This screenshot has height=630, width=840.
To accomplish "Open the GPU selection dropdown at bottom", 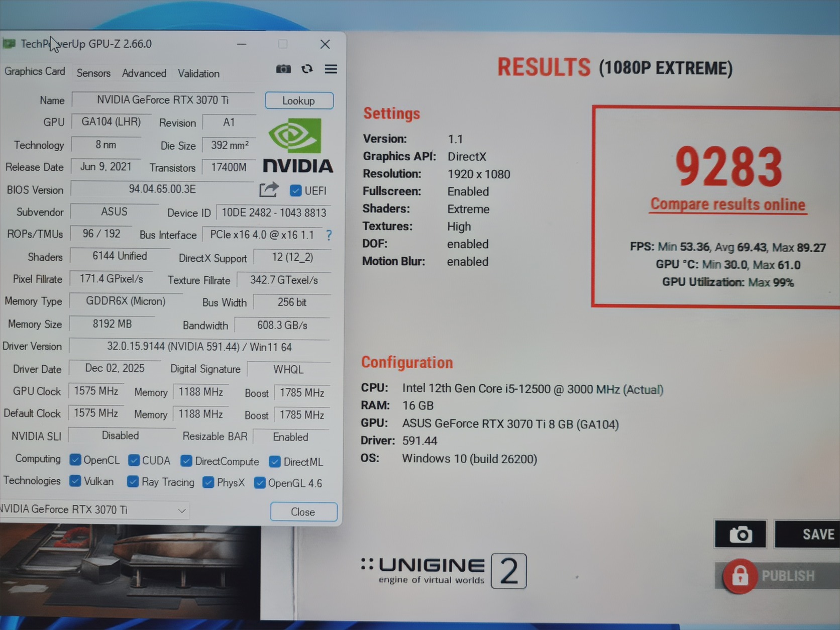I will [182, 510].
